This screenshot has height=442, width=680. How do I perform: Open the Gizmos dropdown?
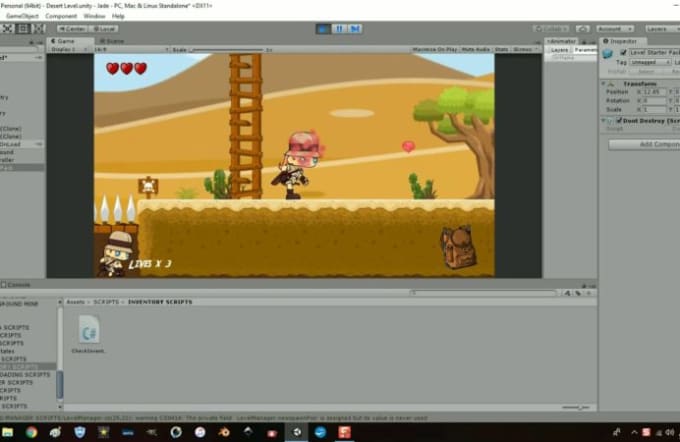click(524, 49)
